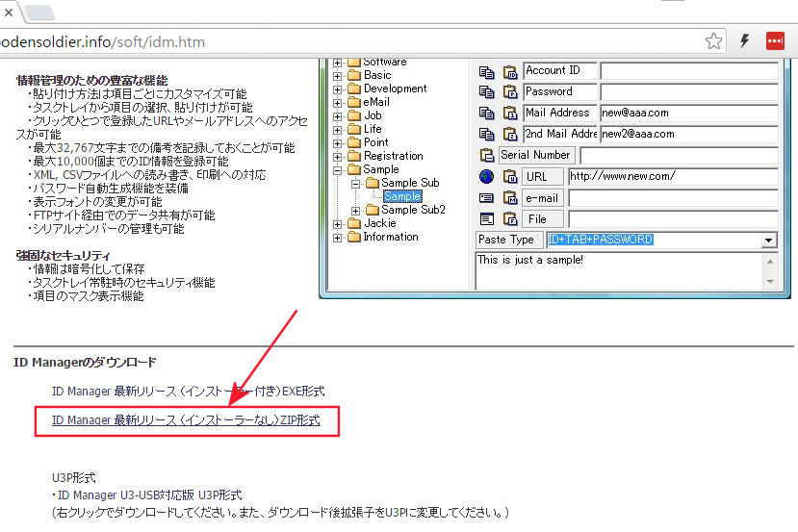This screenshot has width=798, height=532.
Task: Click the Information folder icon
Action: 354,237
